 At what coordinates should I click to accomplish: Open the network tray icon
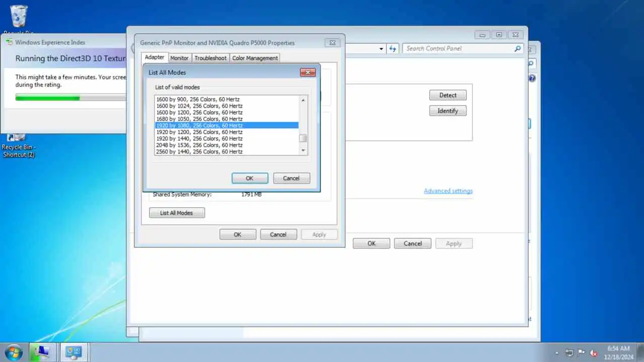[x=569, y=353]
